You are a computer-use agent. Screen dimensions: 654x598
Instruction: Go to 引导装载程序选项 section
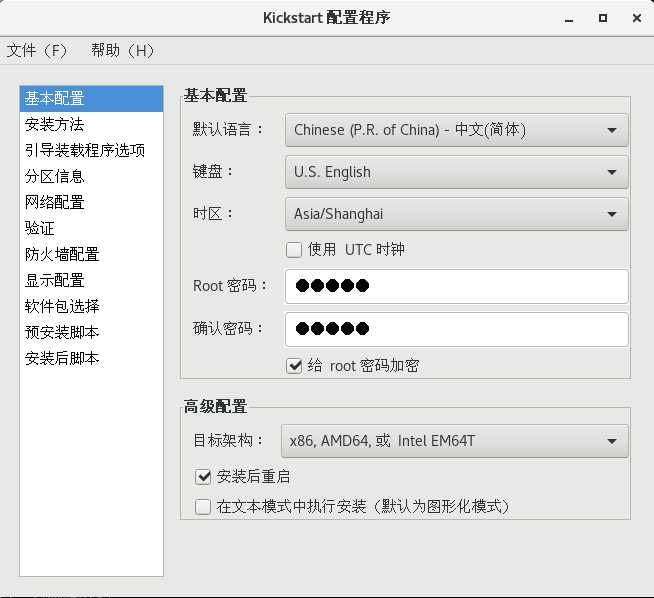tap(91, 151)
